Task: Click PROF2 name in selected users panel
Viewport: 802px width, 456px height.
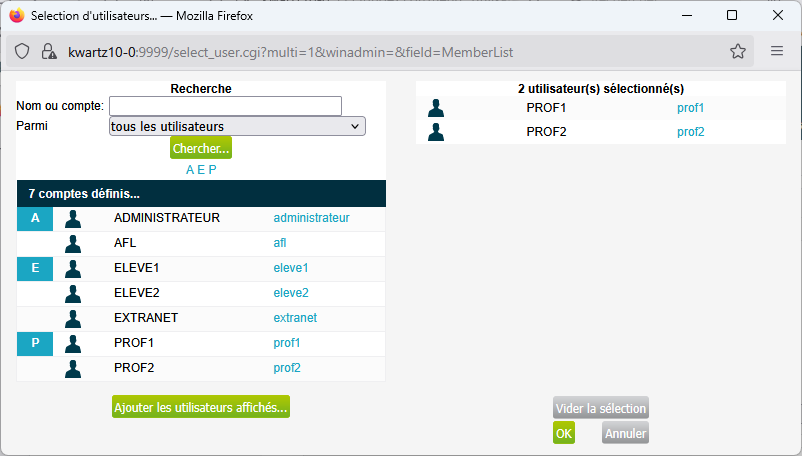Action: (546, 132)
